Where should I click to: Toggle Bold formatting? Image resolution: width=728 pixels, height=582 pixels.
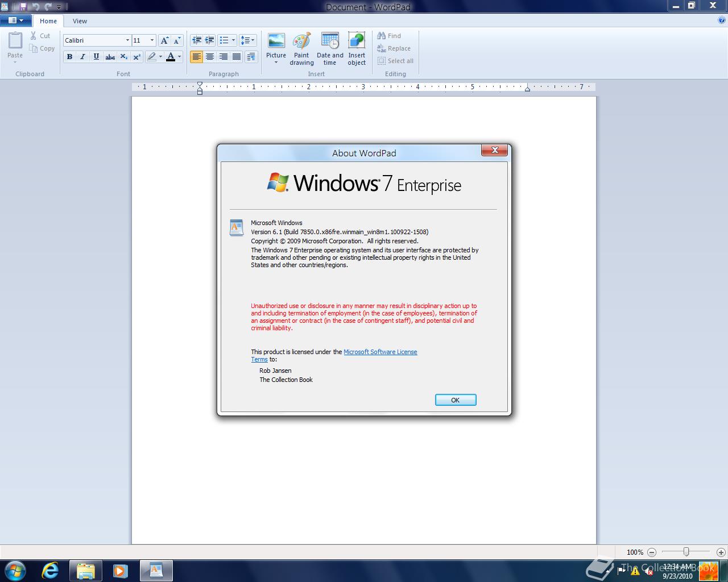coord(69,57)
